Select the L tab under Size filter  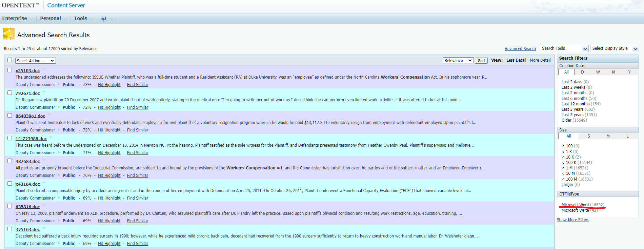coord(627,136)
